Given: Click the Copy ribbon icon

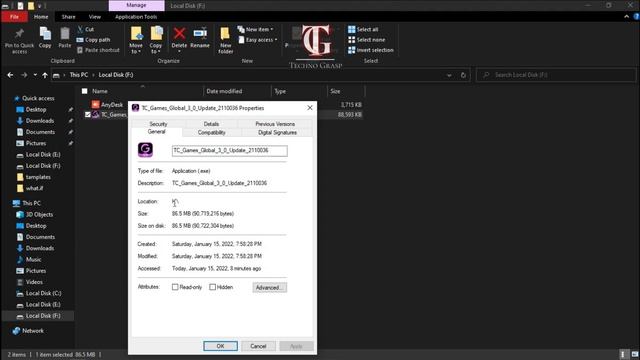Looking at the screenshot, I should (45, 34).
